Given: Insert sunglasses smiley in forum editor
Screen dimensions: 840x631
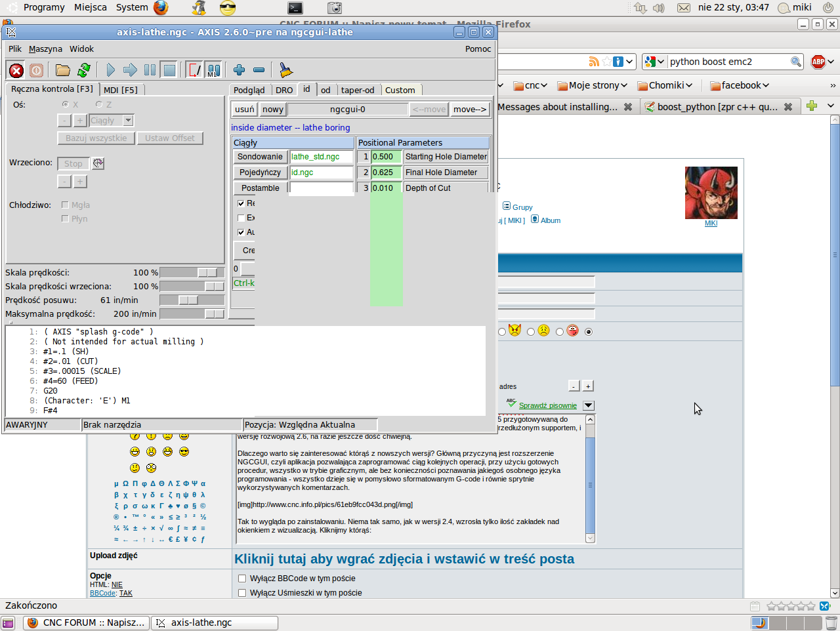Looking at the screenshot, I should pos(184,451).
